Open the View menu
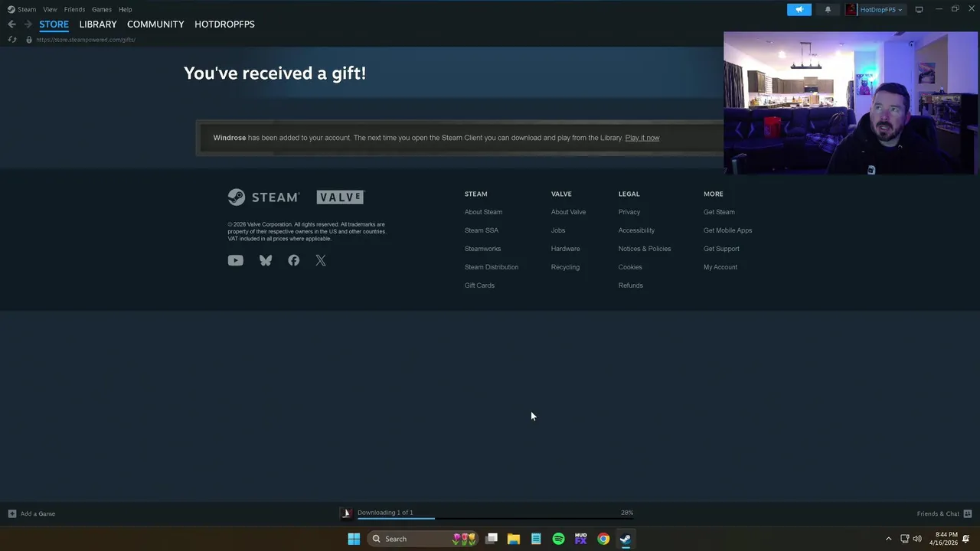Image resolution: width=980 pixels, height=551 pixels. 50,9
